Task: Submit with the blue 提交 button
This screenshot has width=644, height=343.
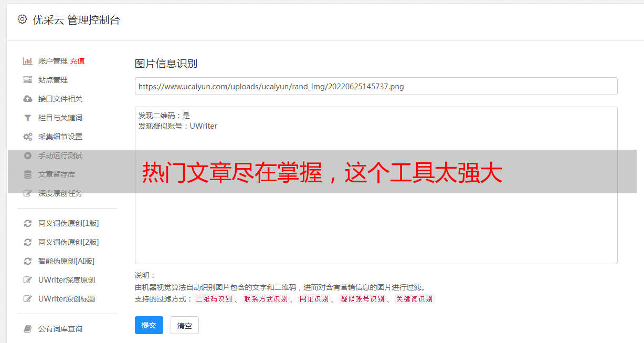Action: coord(149,325)
